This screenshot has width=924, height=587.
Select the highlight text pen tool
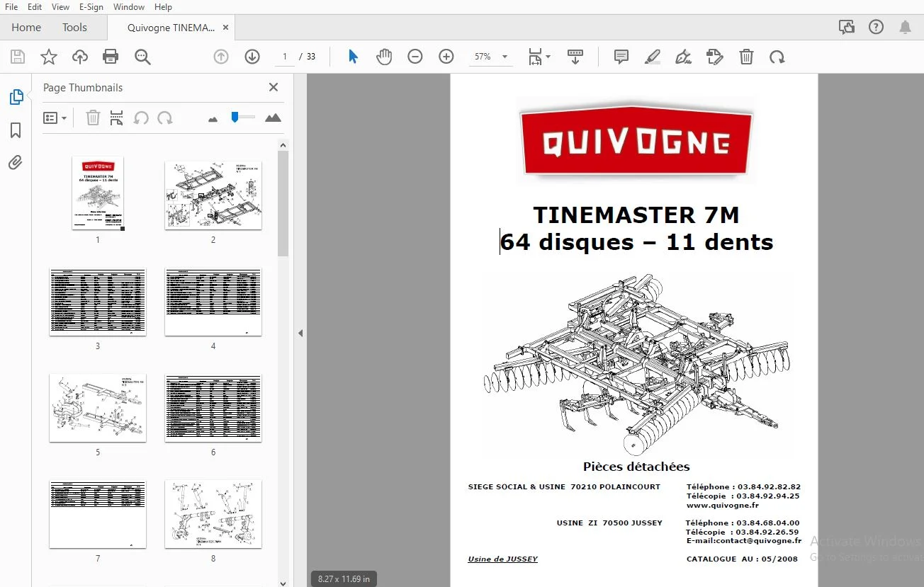click(x=653, y=57)
